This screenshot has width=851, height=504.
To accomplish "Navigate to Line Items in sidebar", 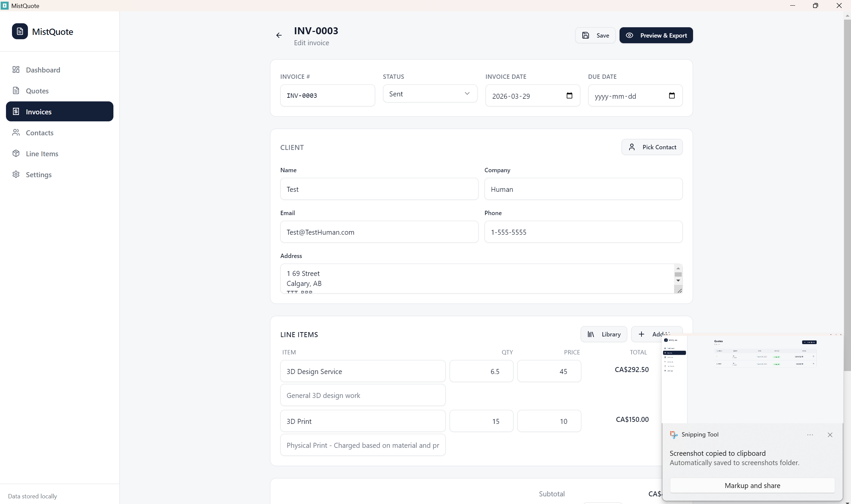I will click(x=42, y=154).
